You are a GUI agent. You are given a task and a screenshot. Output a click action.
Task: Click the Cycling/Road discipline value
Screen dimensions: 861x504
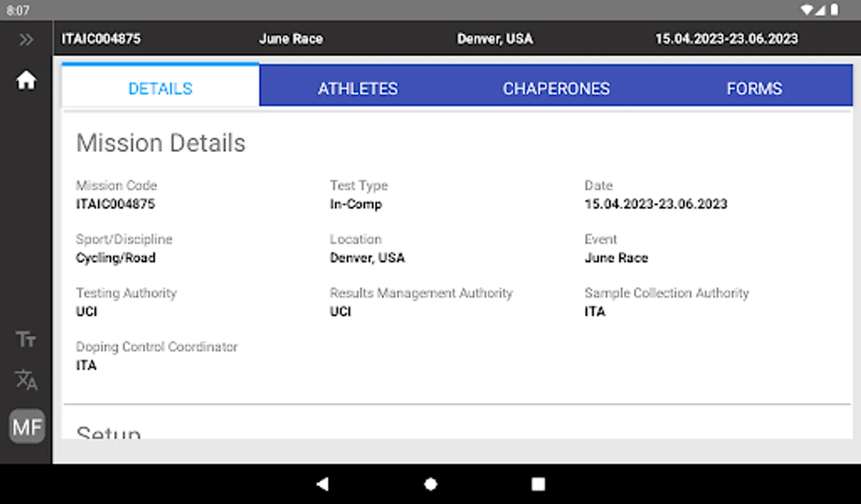(116, 258)
